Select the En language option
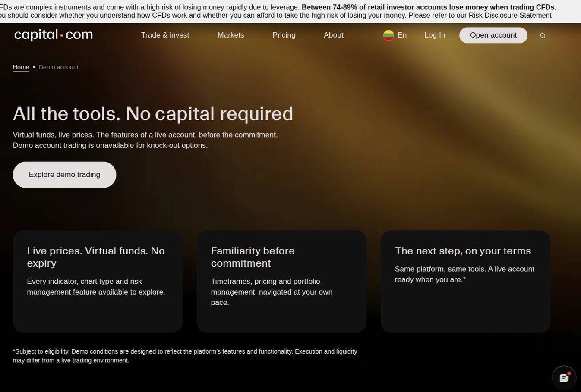 402,35
